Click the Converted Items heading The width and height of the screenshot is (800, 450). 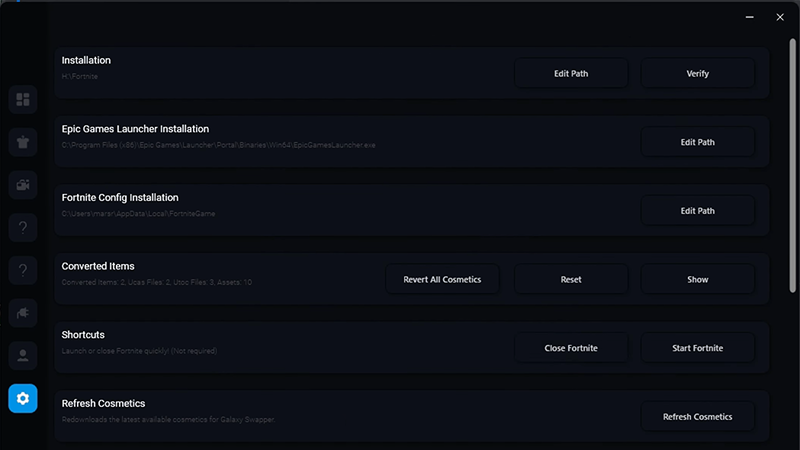(x=98, y=266)
